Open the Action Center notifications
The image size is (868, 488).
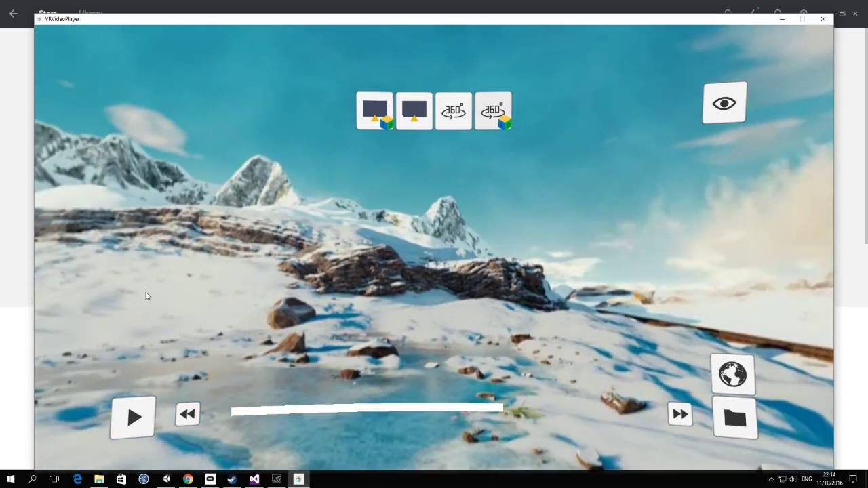853,479
